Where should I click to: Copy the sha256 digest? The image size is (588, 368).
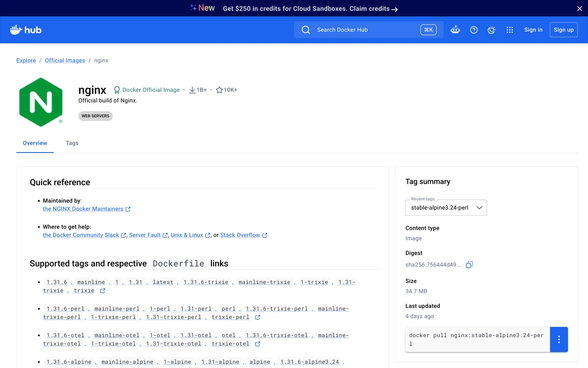tap(470, 265)
